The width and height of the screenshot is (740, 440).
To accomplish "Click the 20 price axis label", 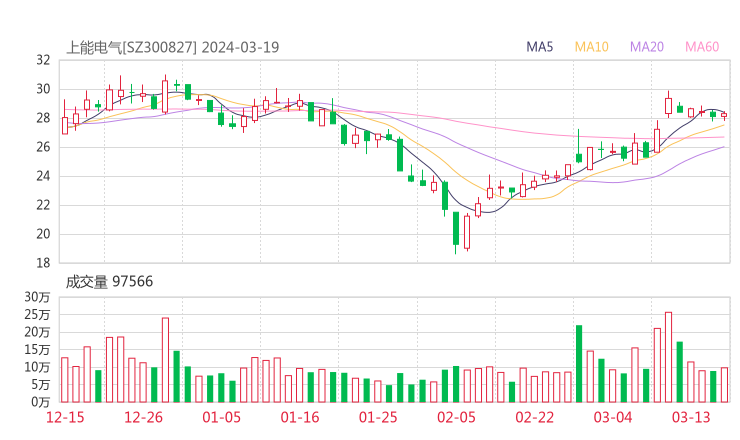I will [x=43, y=234].
